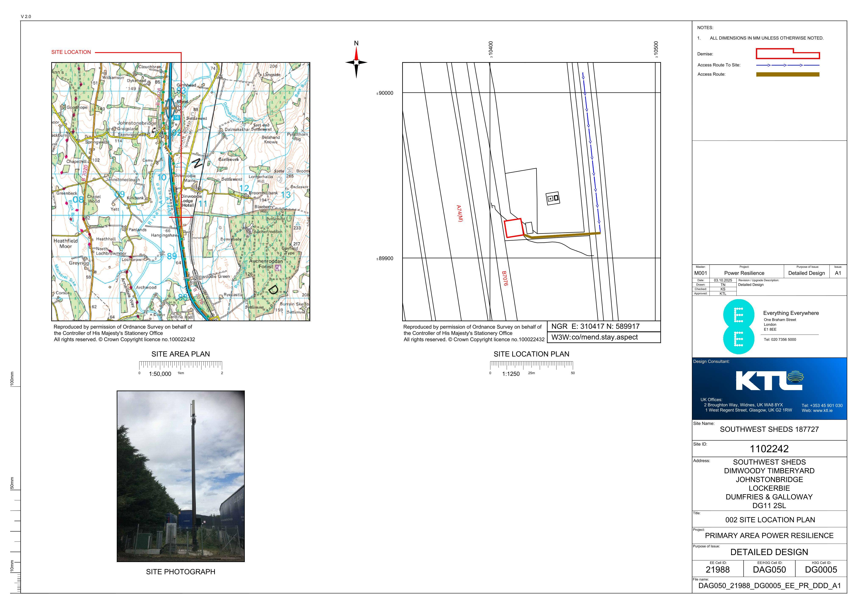This screenshot has width=868, height=614.
Task: Select the 'A74(M)' road label on location plan
Action: [459, 214]
